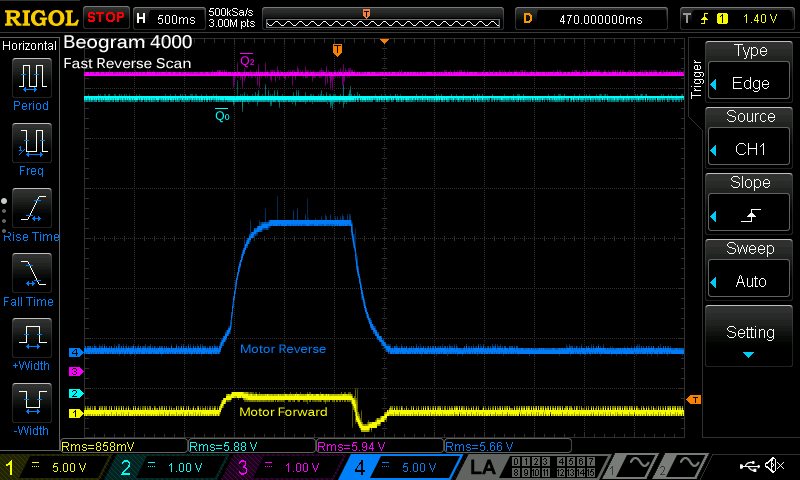Expand the trigger Setting submenu
Screen dimensions: 800x480
[750, 338]
